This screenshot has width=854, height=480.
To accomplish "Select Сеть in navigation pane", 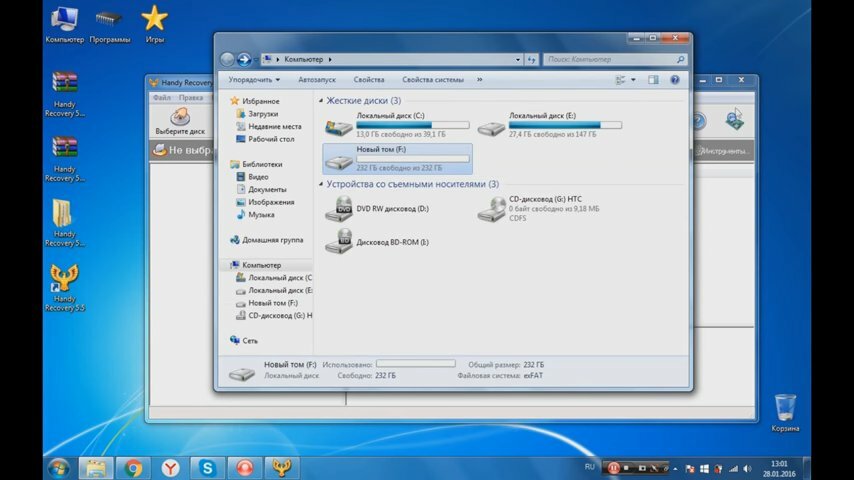I will [x=250, y=341].
